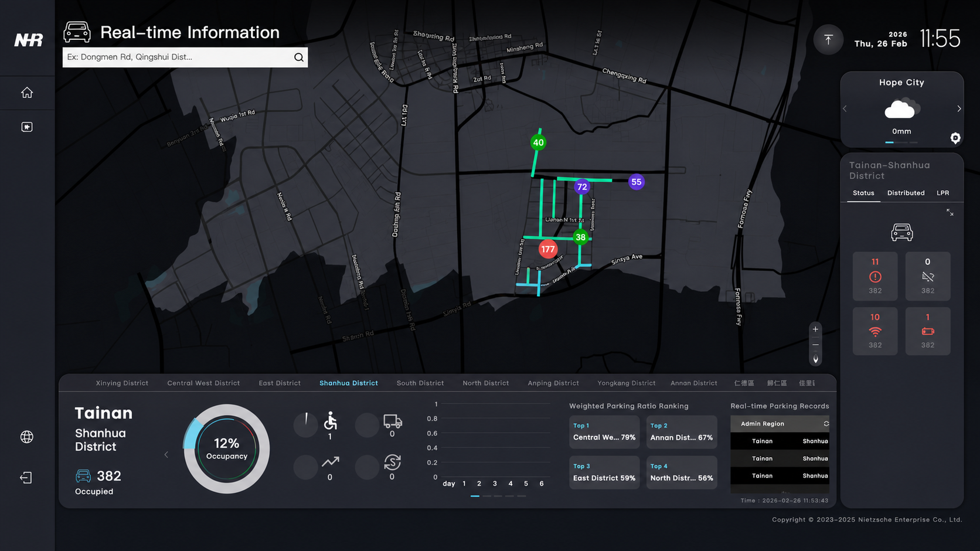Click the car icon in status panel
This screenshot has width=980, height=551.
click(902, 233)
